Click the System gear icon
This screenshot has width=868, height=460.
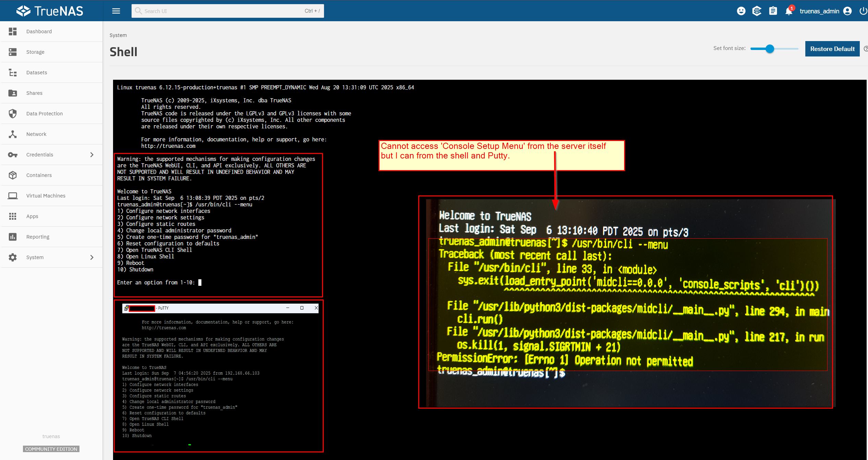pyautogui.click(x=13, y=257)
